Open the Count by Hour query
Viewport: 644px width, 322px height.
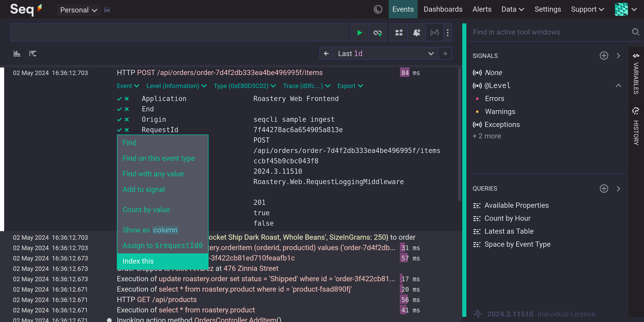(x=507, y=218)
